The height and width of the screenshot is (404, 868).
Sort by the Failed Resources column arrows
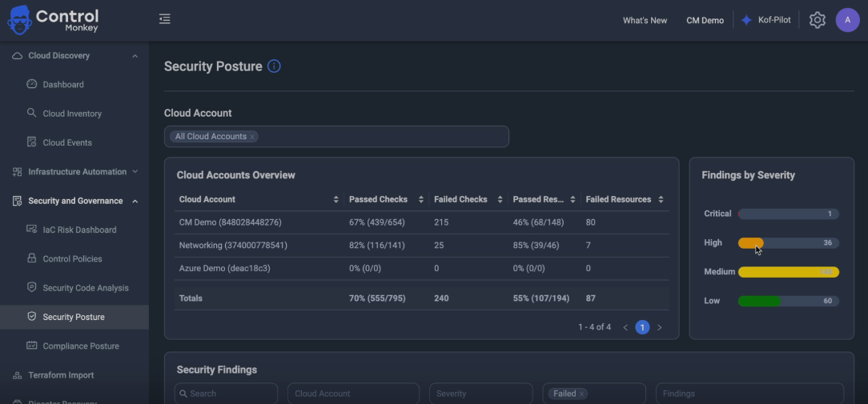coord(660,200)
